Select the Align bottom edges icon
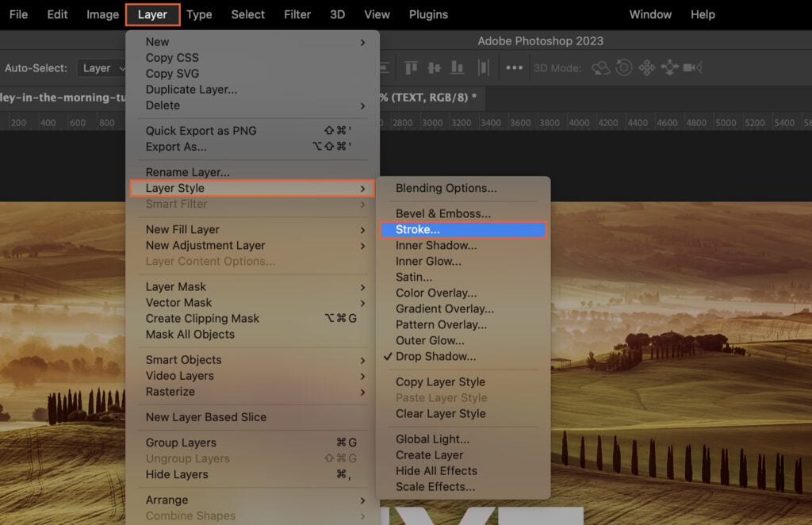 click(x=456, y=67)
